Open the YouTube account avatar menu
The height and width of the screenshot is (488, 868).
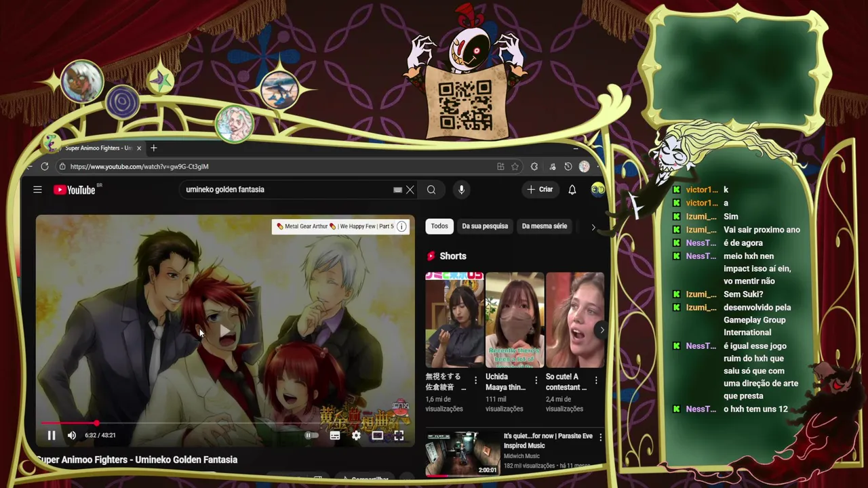click(597, 189)
